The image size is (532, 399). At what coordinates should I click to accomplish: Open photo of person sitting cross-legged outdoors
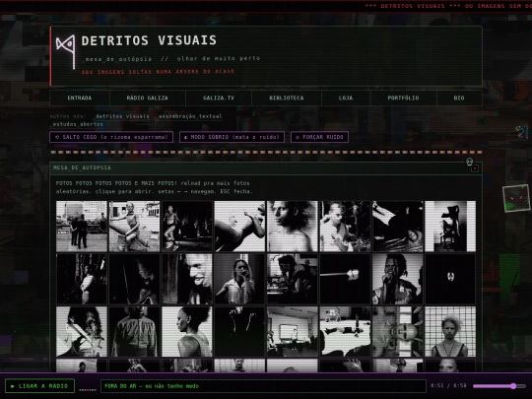pyautogui.click(x=134, y=227)
